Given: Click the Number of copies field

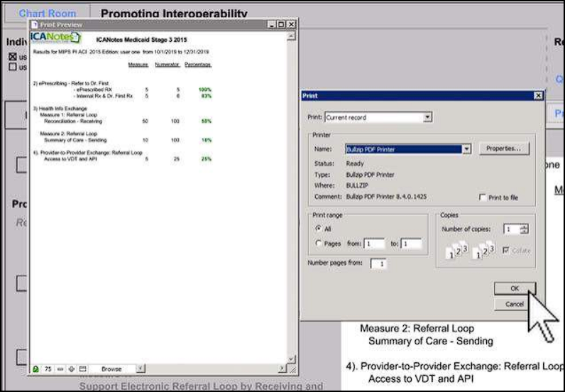Looking at the screenshot, I should point(512,229).
